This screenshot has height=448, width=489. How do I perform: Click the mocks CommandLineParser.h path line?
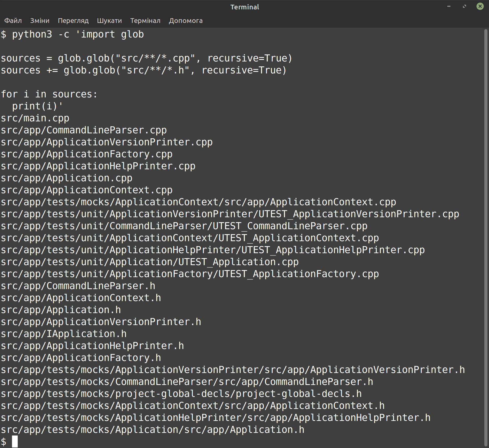click(x=187, y=382)
